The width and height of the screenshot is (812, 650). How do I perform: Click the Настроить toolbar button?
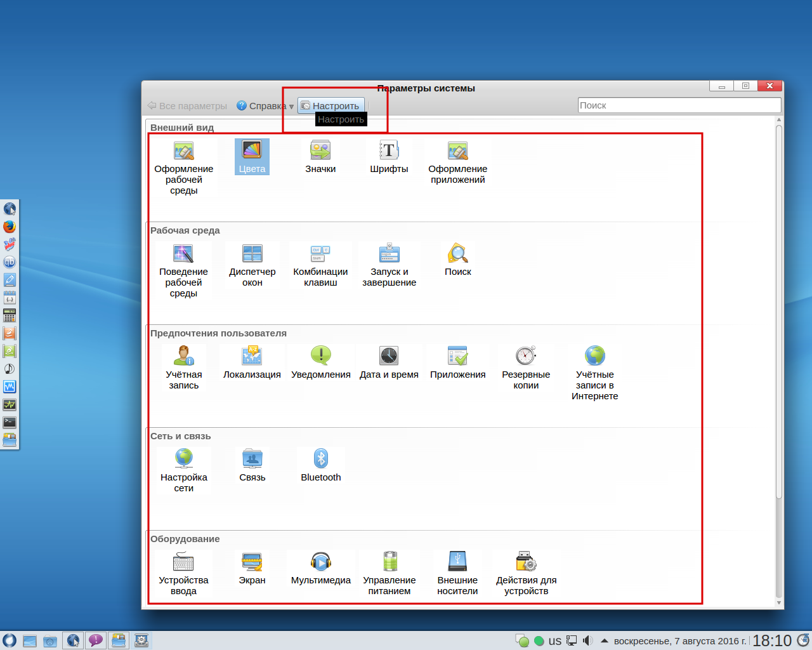pyautogui.click(x=331, y=106)
